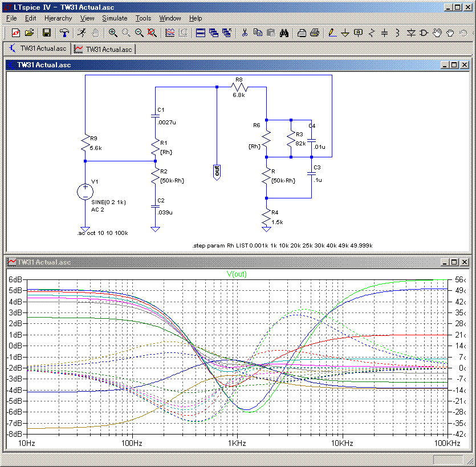The height and width of the screenshot is (467, 476).
Task: Click the Autorange waveform icon
Action: pyautogui.click(x=170, y=33)
